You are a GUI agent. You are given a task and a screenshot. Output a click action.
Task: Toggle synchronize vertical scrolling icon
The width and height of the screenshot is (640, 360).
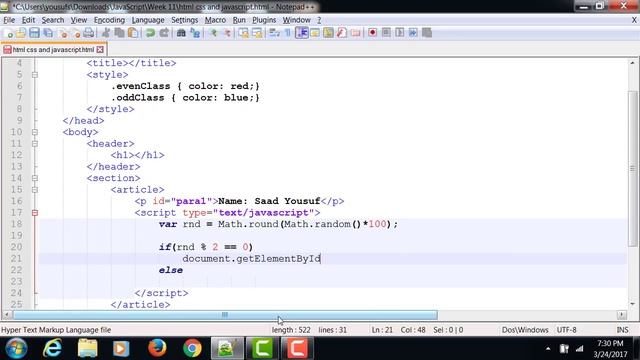(244, 33)
